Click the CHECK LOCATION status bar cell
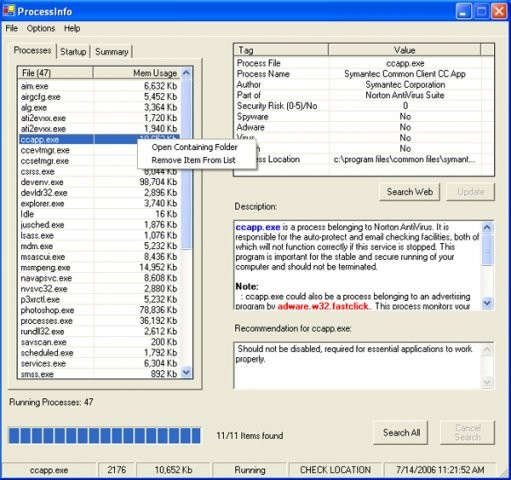Viewport: 511px width, 480px height. coord(335,470)
